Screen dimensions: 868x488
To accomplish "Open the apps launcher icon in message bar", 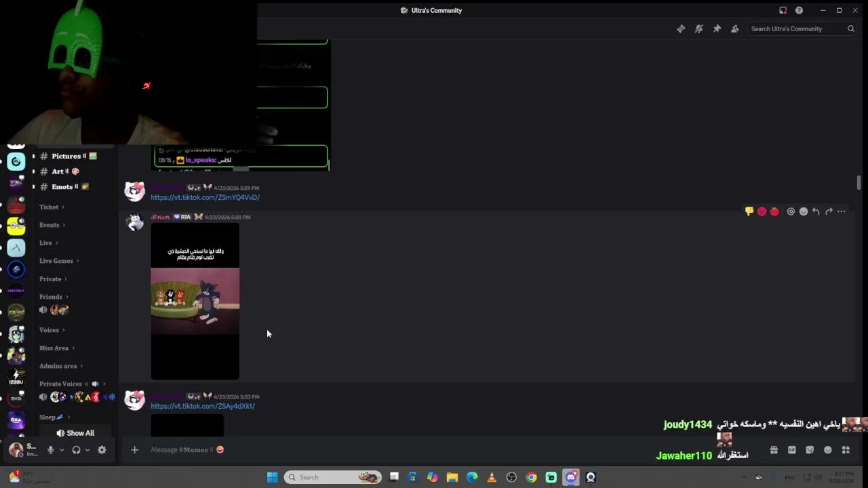I will click(846, 449).
